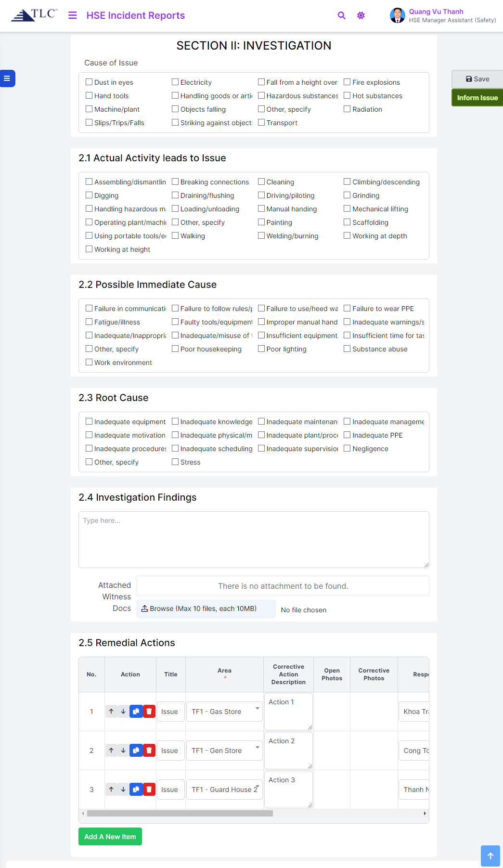The image size is (503, 868).
Task: Expand the TF1 - Gas Store area dropdown
Action: [224, 712]
